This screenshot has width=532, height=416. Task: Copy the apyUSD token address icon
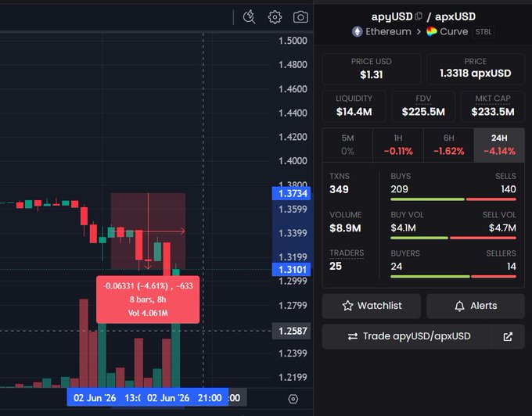pyautogui.click(x=419, y=16)
